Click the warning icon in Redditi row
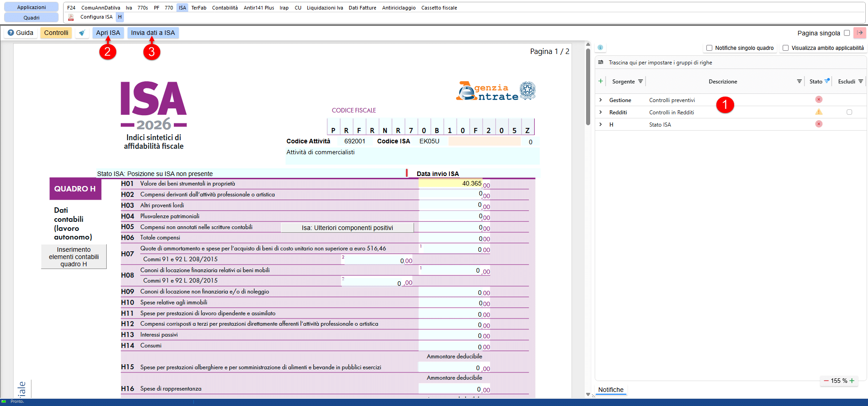 819,112
